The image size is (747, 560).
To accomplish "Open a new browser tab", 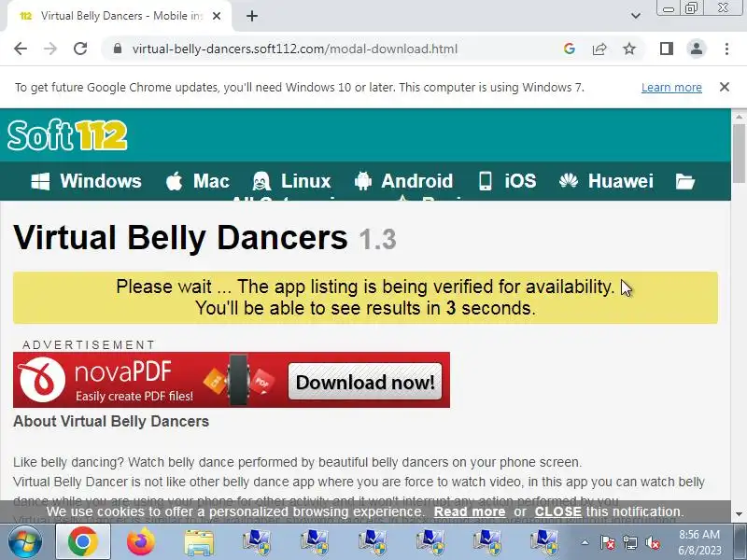I will (252, 16).
